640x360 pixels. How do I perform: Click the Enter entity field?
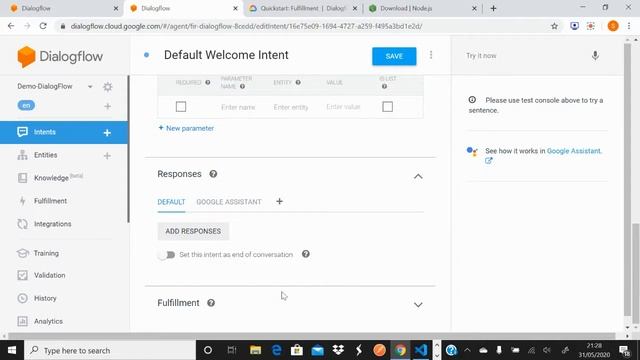pyautogui.click(x=291, y=107)
